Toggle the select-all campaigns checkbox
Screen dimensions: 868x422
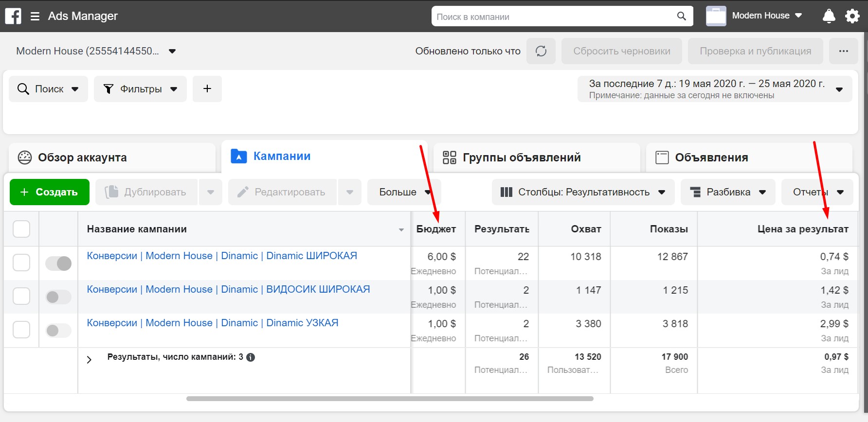pyautogui.click(x=21, y=229)
